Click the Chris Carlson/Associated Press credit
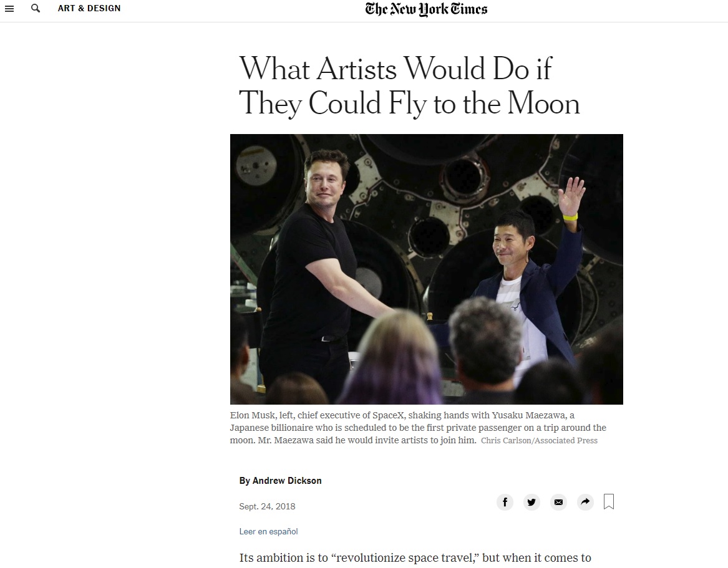 coord(539,441)
